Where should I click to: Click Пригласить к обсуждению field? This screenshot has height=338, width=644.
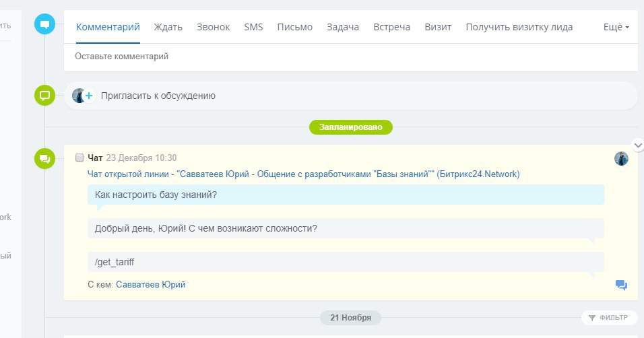pyautogui.click(x=351, y=96)
